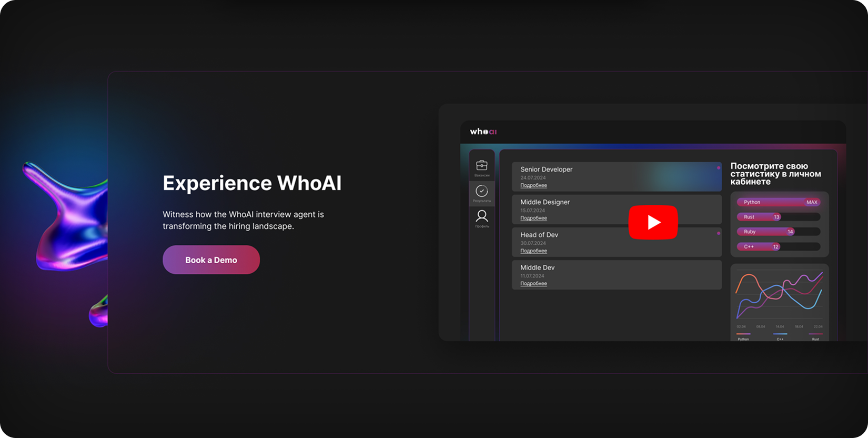This screenshot has width=868, height=438.
Task: Click the Experience WhoAI heading
Action: [x=252, y=183]
